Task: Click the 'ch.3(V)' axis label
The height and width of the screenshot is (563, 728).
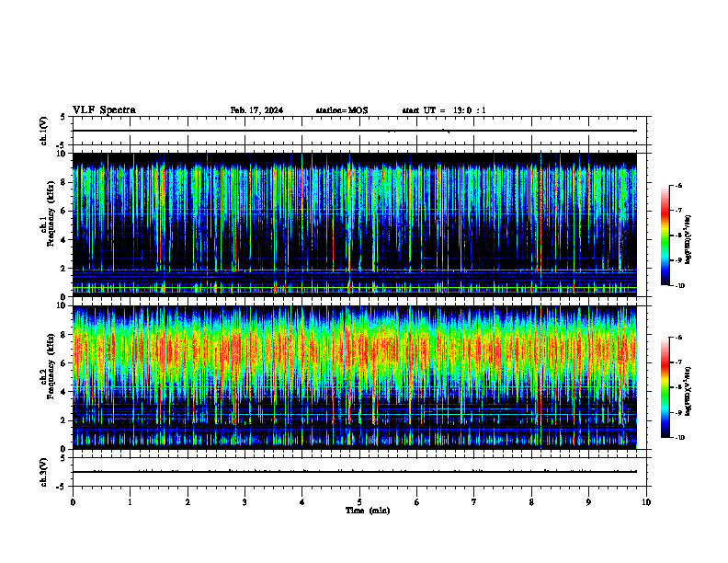Action: [x=44, y=472]
